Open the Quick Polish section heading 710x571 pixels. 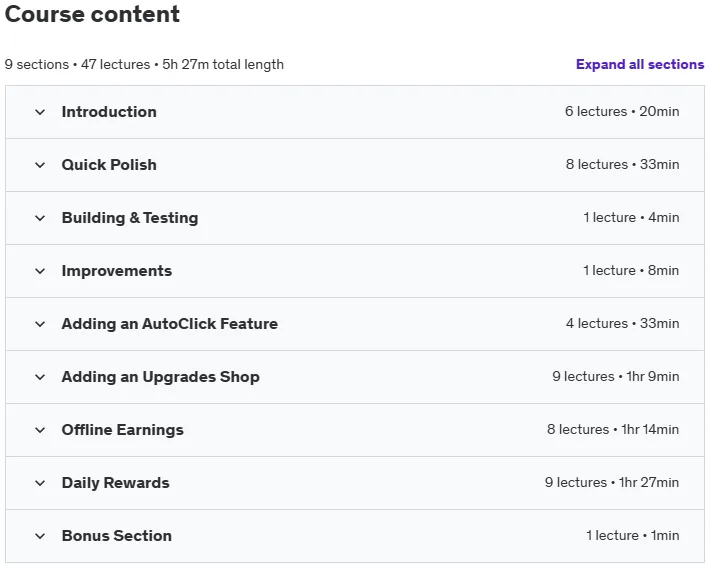109,165
